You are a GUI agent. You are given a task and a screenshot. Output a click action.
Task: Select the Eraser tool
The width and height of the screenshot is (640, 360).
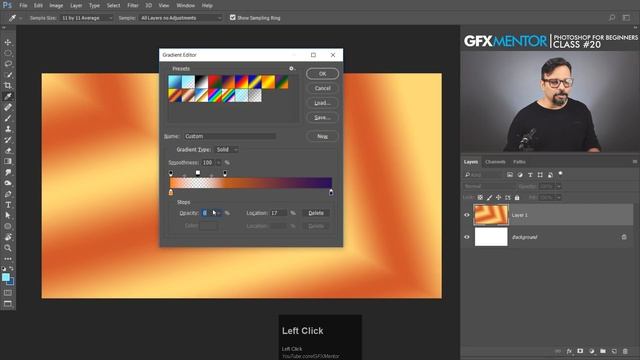[x=8, y=151]
